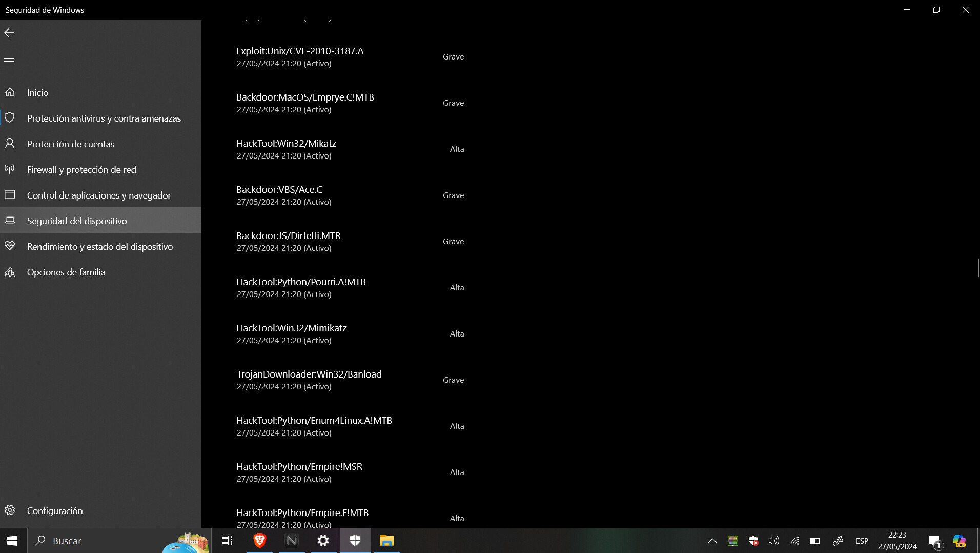Image resolution: width=980 pixels, height=553 pixels.
Task: Open Brave browser from the taskbar
Action: [x=260, y=541]
